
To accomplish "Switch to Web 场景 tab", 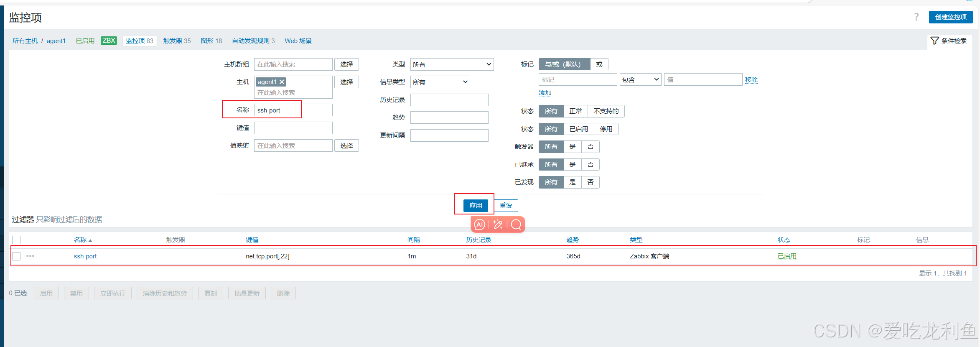I will [298, 41].
